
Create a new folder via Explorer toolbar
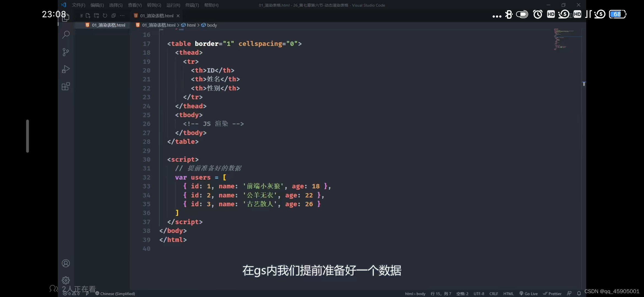tap(96, 16)
